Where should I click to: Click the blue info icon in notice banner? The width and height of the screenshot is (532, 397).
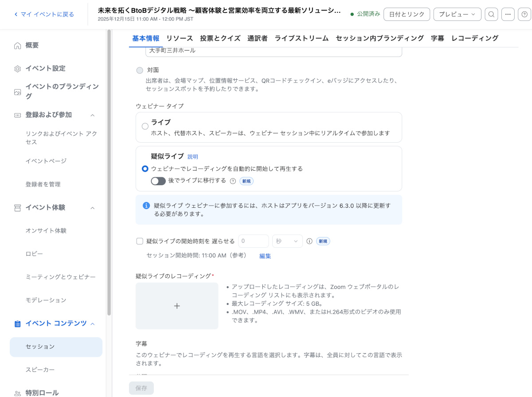(146, 206)
